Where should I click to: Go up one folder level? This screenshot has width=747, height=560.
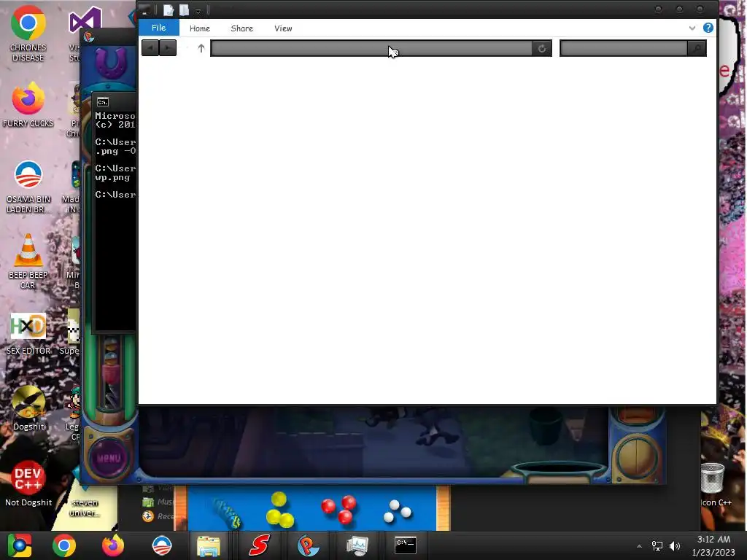click(x=201, y=48)
